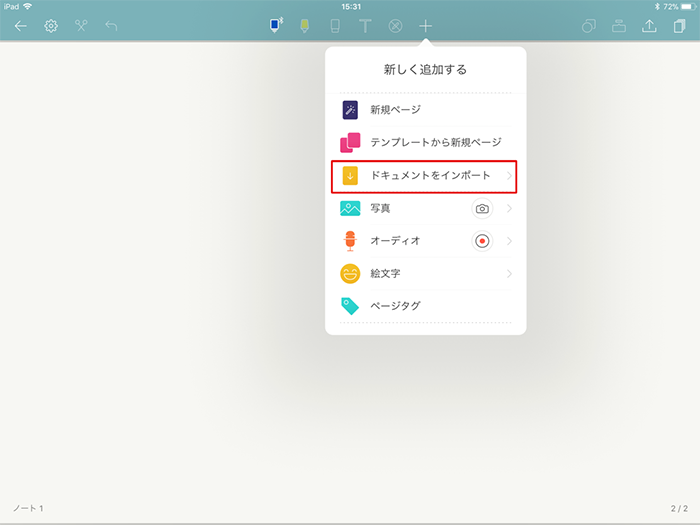Choose 新規ページ menu item

click(425, 110)
